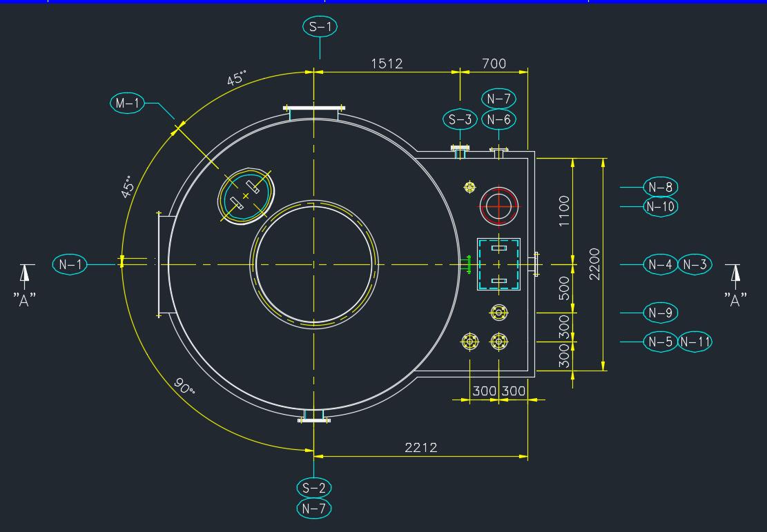Viewport: 767px width, 532px height.
Task: Select the 1512 dimension text
Action: [x=387, y=63]
